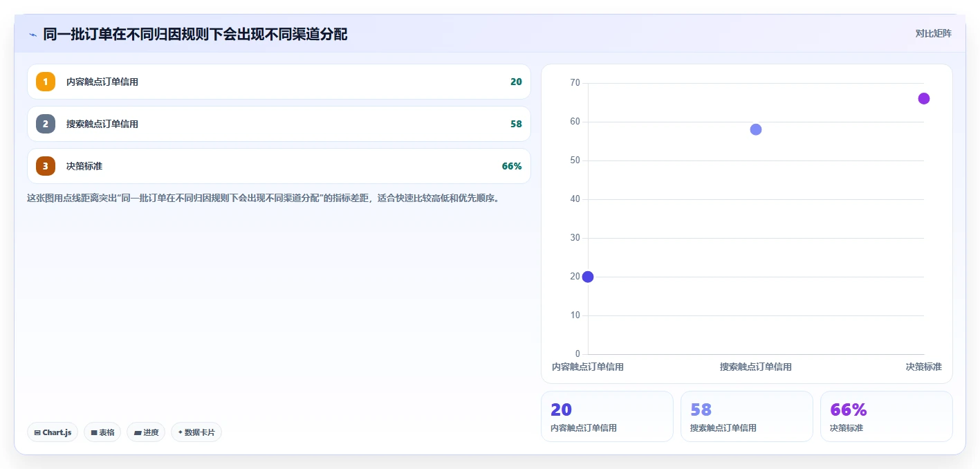This screenshot has height=469, width=980.
Task: Click the 内容触点订单信用 x-axis label
Action: pos(588,367)
